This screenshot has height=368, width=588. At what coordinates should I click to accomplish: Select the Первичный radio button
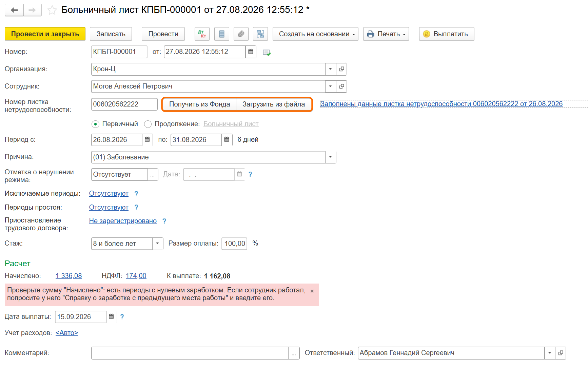95,124
